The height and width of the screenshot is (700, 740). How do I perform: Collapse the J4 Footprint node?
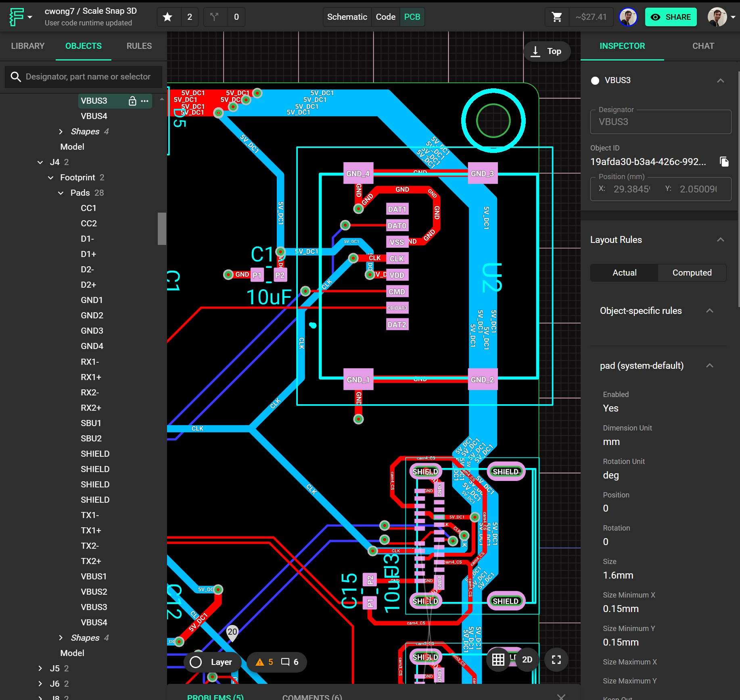[50, 178]
